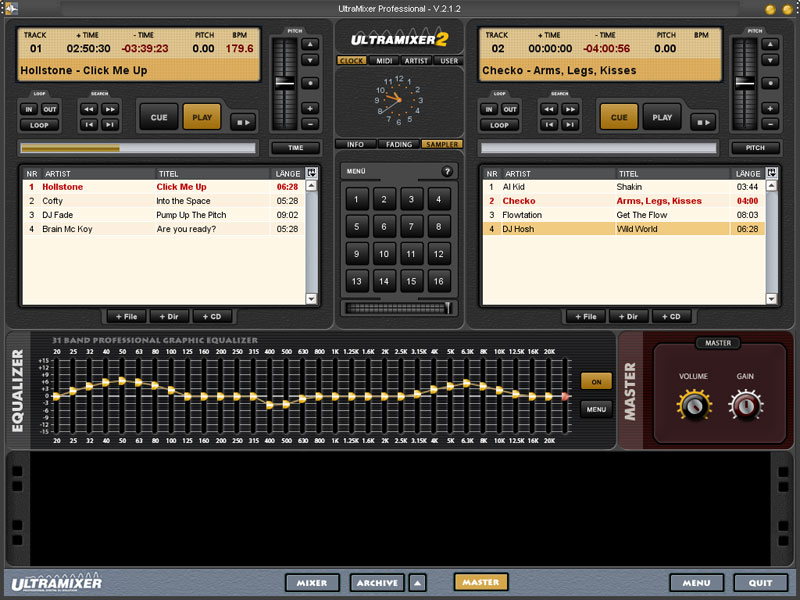Trigger sampler pad 16
Screen dimensions: 800x600
pyautogui.click(x=438, y=281)
